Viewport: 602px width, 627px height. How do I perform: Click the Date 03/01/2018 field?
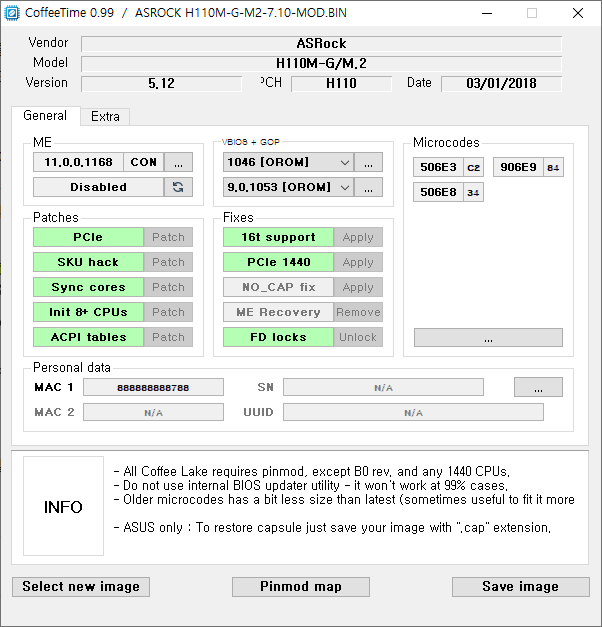tap(501, 84)
